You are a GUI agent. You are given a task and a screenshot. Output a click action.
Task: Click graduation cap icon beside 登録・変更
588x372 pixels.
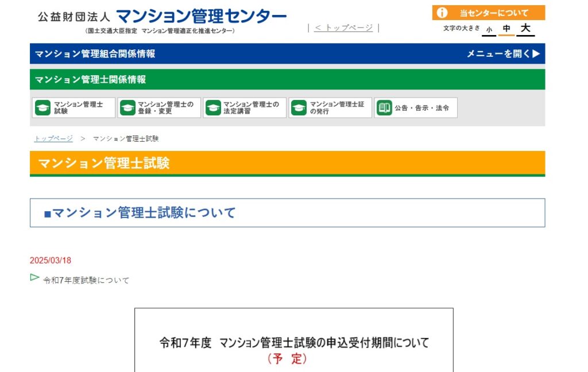(x=127, y=108)
